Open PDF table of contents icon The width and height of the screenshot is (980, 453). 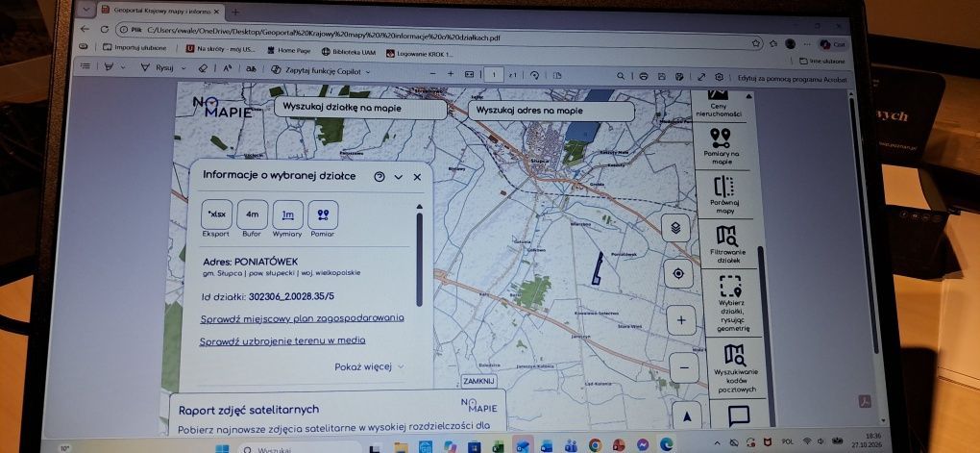click(x=86, y=65)
